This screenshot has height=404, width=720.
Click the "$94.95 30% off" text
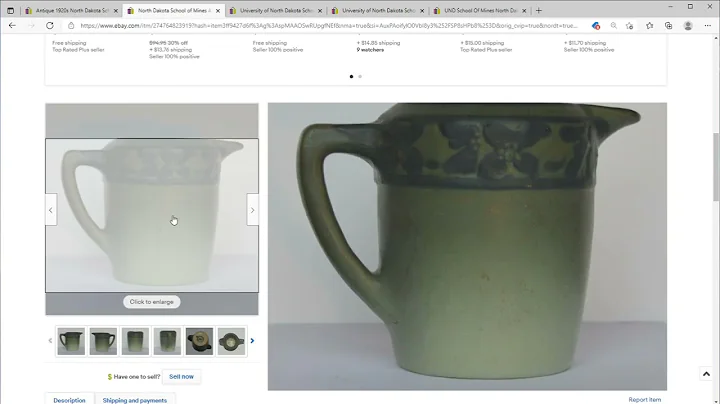pos(169,43)
